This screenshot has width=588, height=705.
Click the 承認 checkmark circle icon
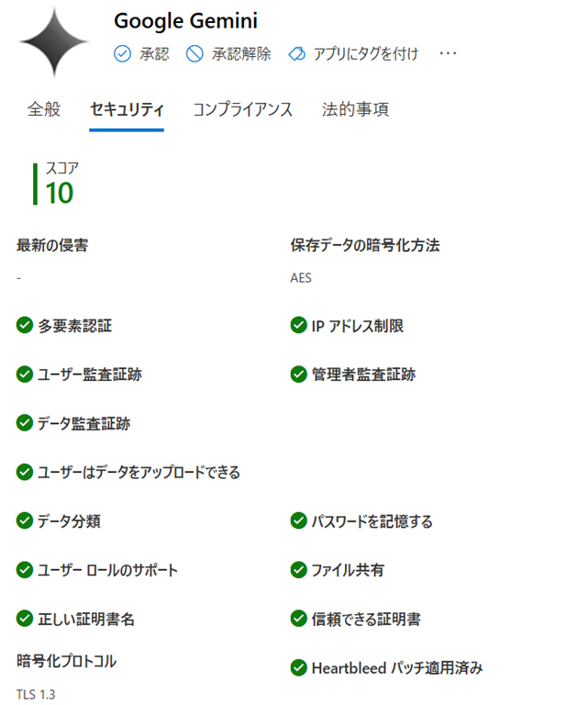(x=122, y=54)
